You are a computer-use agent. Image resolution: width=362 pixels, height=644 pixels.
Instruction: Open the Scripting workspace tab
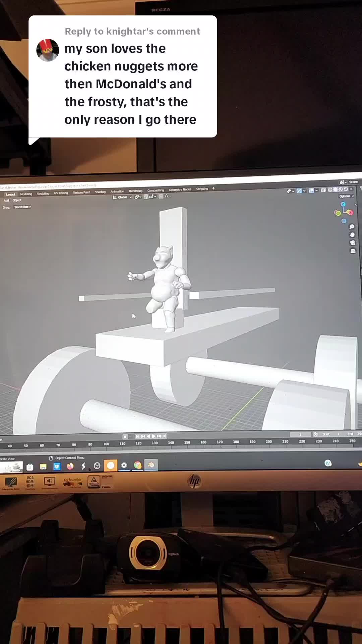click(202, 189)
